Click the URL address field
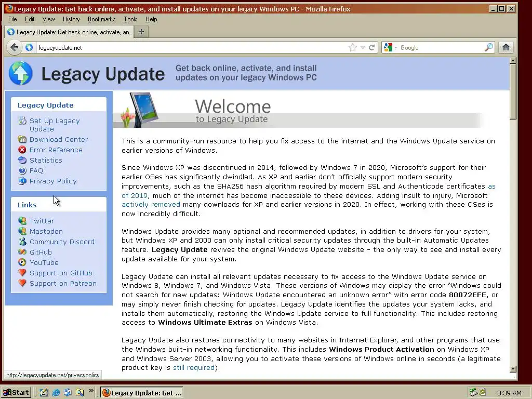This screenshot has width=532, height=399. (192, 47)
